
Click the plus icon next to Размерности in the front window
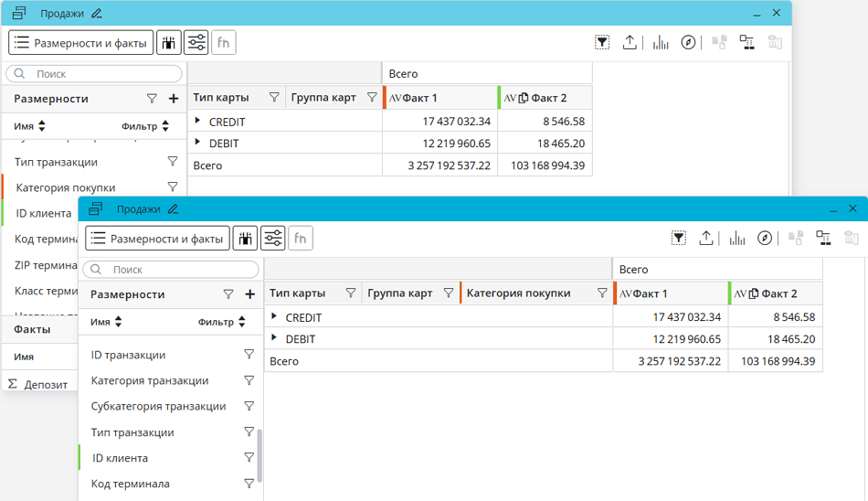250,294
